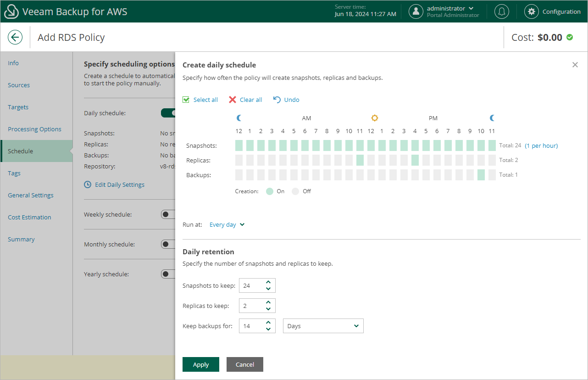Click the clock icon by Edit Daily Settings
Viewport: 588px width, 380px height.
coord(88,184)
